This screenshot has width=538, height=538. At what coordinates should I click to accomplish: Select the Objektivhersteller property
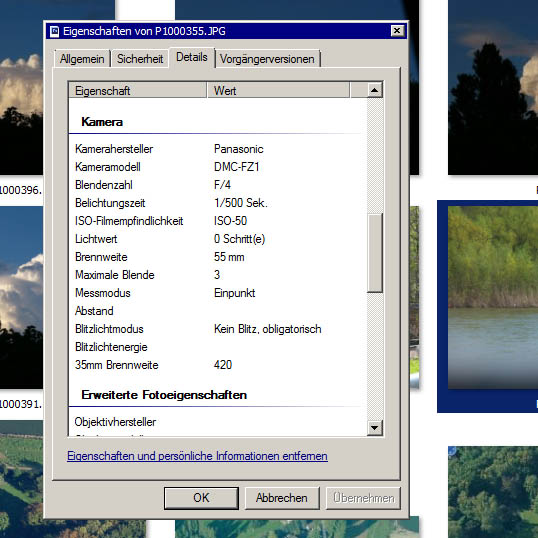tap(218, 422)
